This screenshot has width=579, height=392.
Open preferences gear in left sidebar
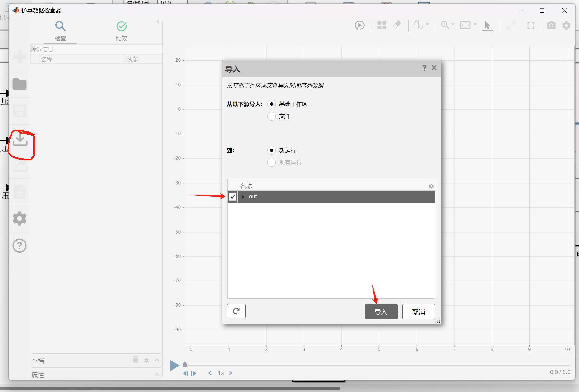pos(20,218)
